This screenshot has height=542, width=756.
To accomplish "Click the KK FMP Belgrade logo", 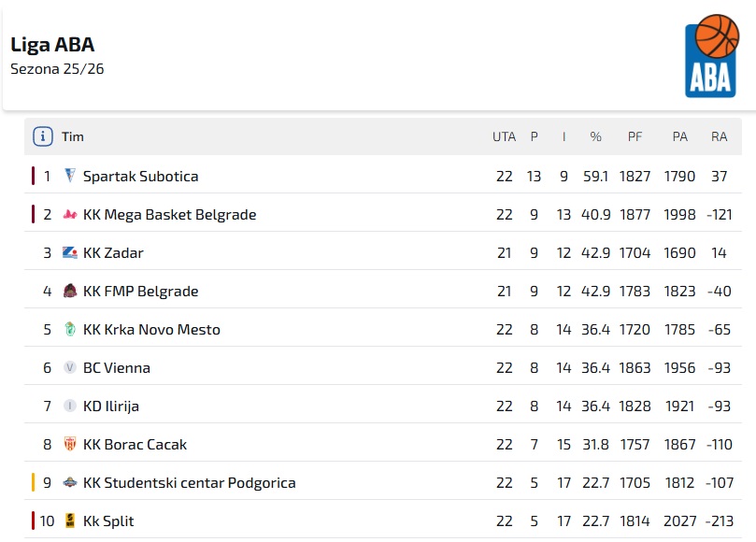I will pos(70,291).
